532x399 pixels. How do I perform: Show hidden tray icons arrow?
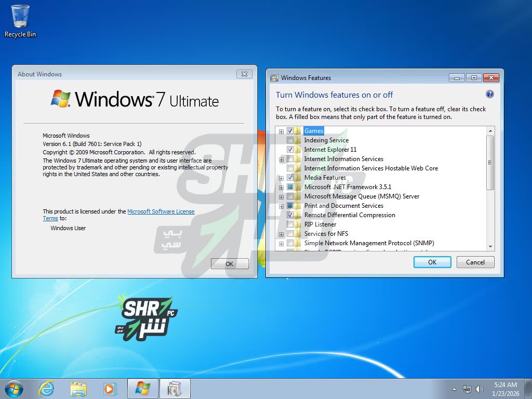[x=455, y=389]
